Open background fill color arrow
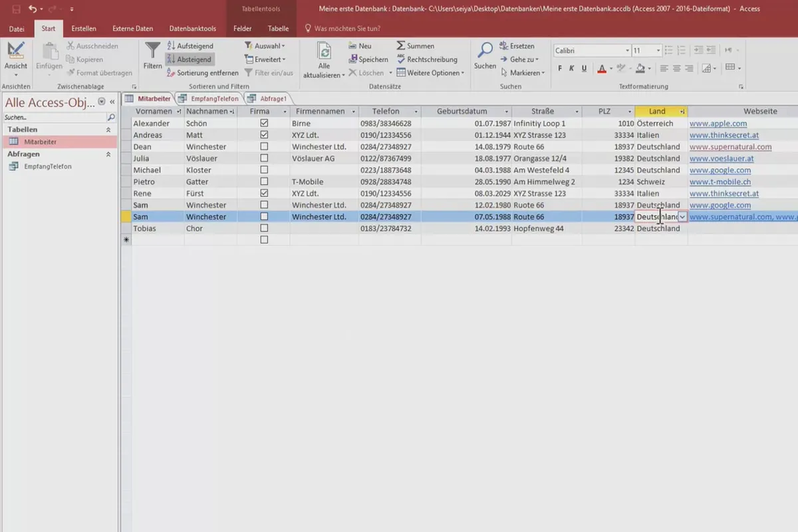The height and width of the screenshot is (532, 798). click(650, 68)
